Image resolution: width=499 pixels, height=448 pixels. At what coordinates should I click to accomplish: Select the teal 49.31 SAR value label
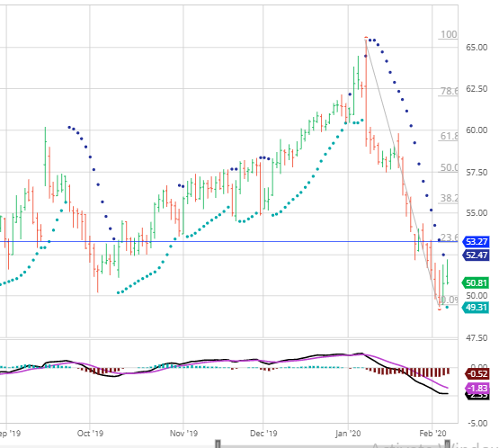coord(476,308)
